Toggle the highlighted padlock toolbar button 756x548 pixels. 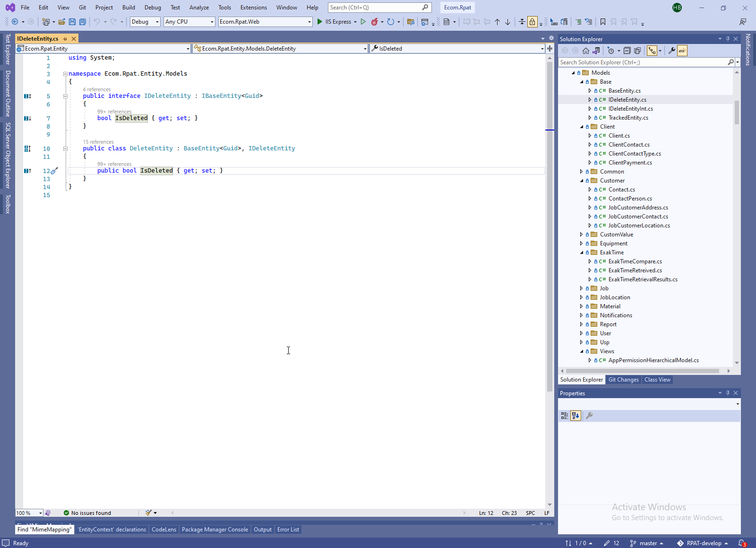coord(533,22)
